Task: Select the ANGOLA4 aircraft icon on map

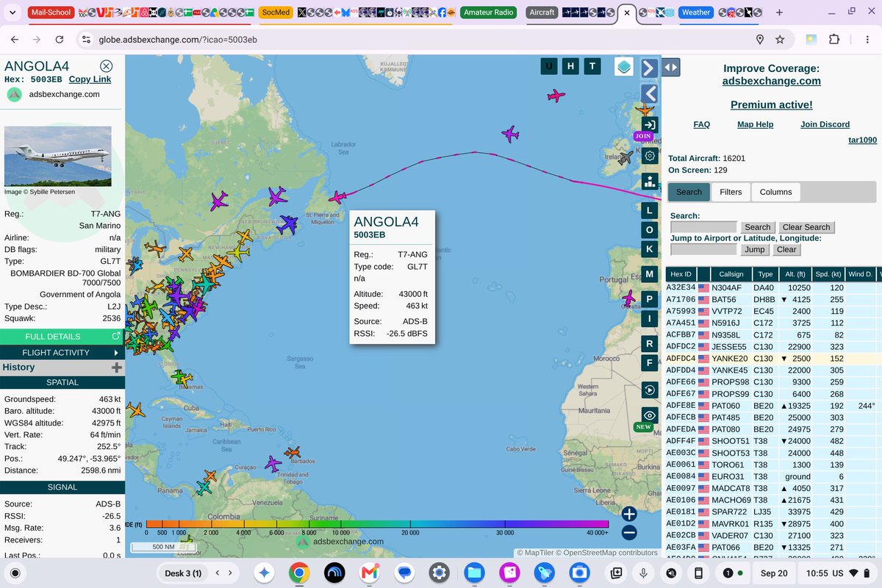Action: [x=337, y=197]
